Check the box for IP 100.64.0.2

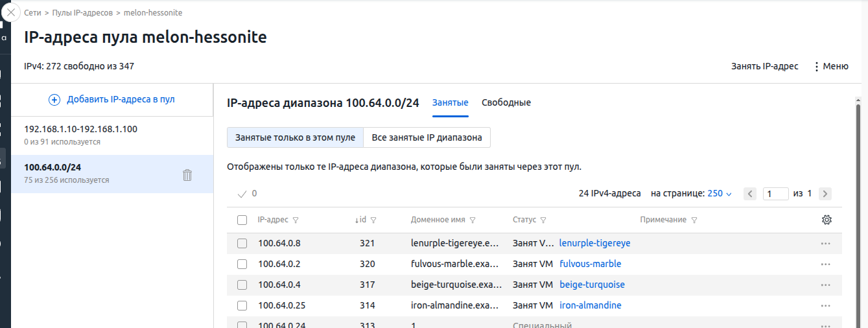tap(242, 264)
